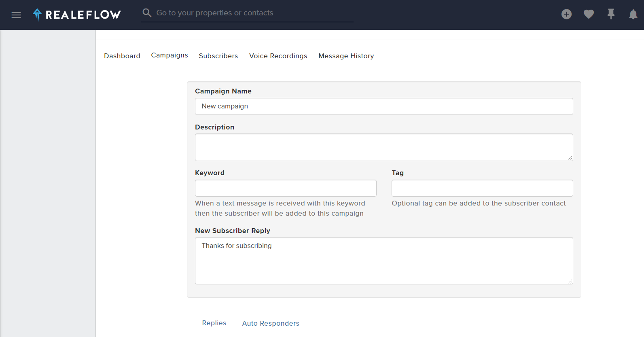Switch to the Campaigns tab
Viewport: 644px width, 337px height.
tap(169, 55)
